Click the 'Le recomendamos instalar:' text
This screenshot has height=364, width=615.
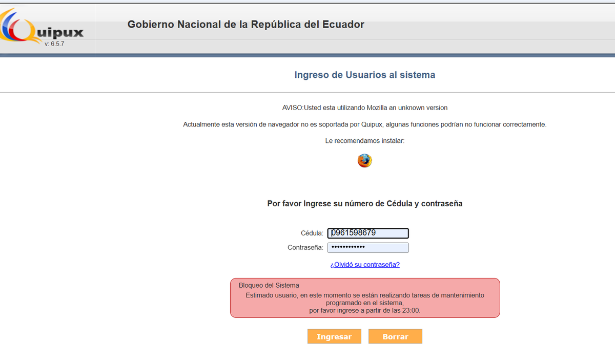click(365, 140)
